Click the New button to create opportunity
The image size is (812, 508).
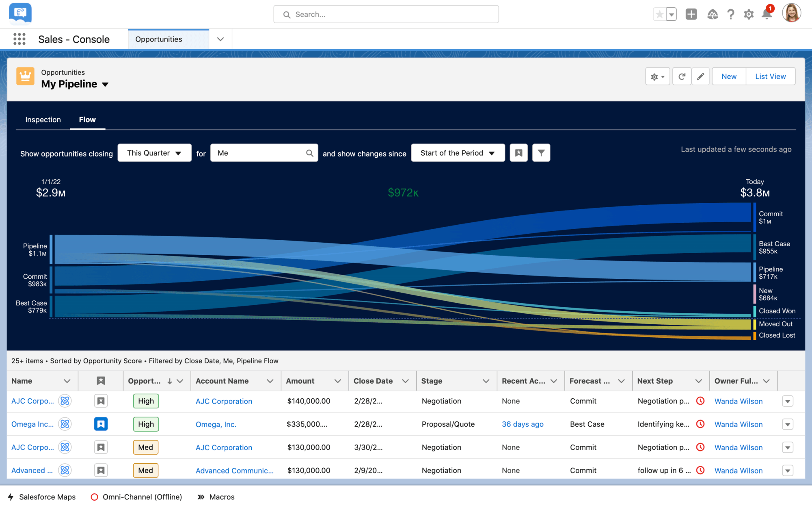click(x=729, y=76)
